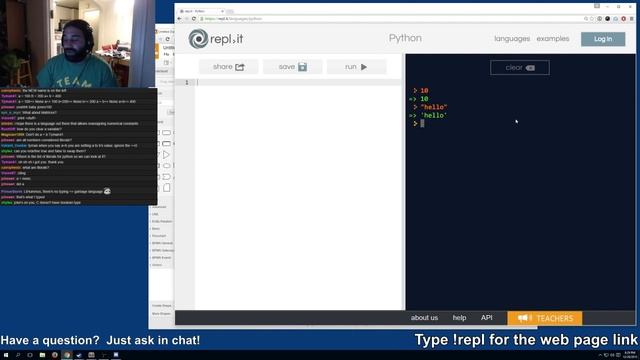This screenshot has width=640, height=360.
Task: Open Task View on the taskbar
Action: pyautogui.click(x=30, y=355)
